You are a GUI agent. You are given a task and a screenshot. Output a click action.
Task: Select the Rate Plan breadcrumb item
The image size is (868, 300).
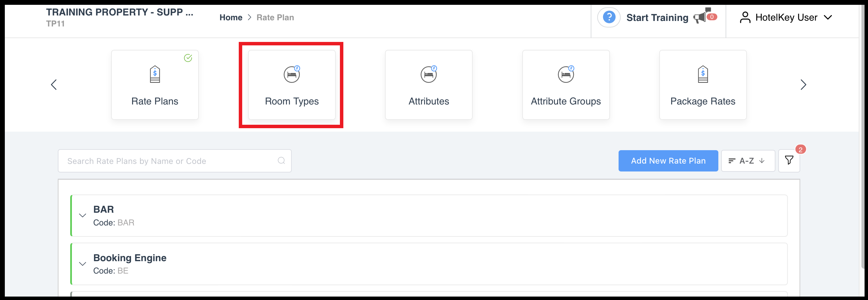click(x=275, y=17)
